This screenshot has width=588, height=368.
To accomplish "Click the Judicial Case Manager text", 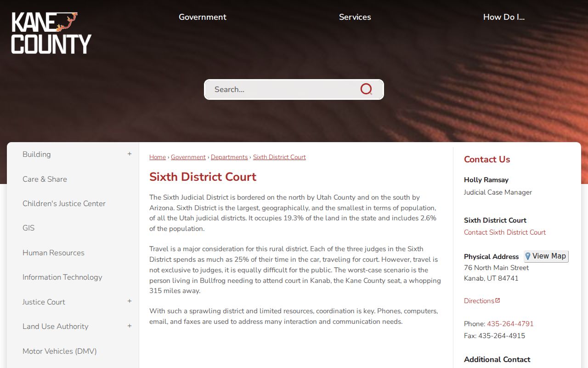I will click(498, 192).
